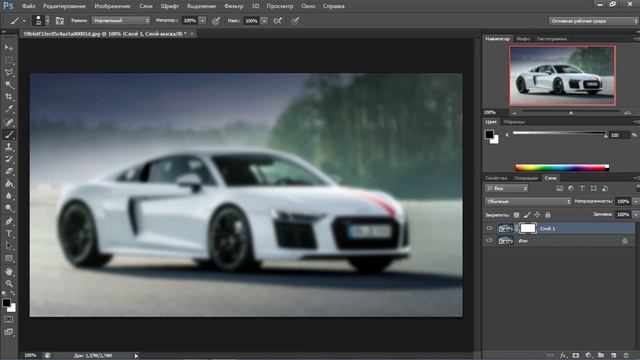Select the Eraser tool
The height and width of the screenshot is (360, 640).
point(9,171)
